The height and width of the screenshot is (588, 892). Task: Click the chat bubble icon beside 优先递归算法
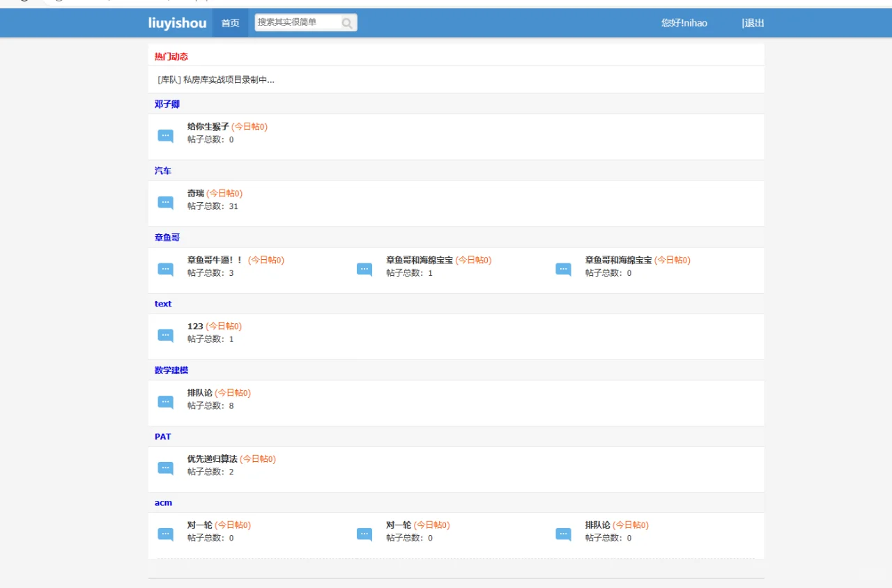pos(165,468)
